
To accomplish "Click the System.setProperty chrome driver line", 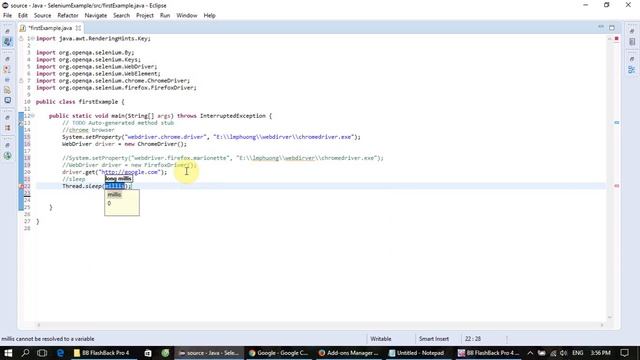I will [211, 137].
